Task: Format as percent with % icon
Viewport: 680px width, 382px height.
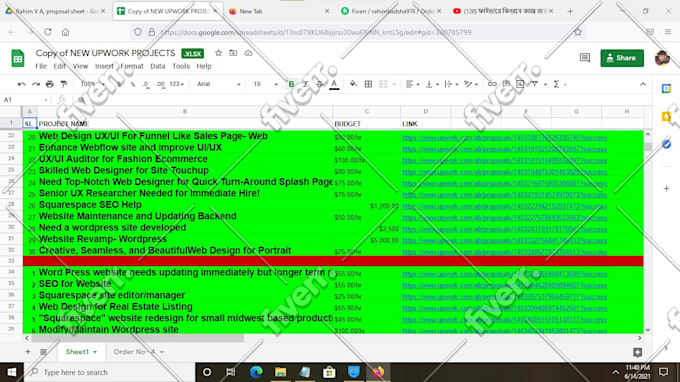Action: pyautogui.click(x=133, y=84)
